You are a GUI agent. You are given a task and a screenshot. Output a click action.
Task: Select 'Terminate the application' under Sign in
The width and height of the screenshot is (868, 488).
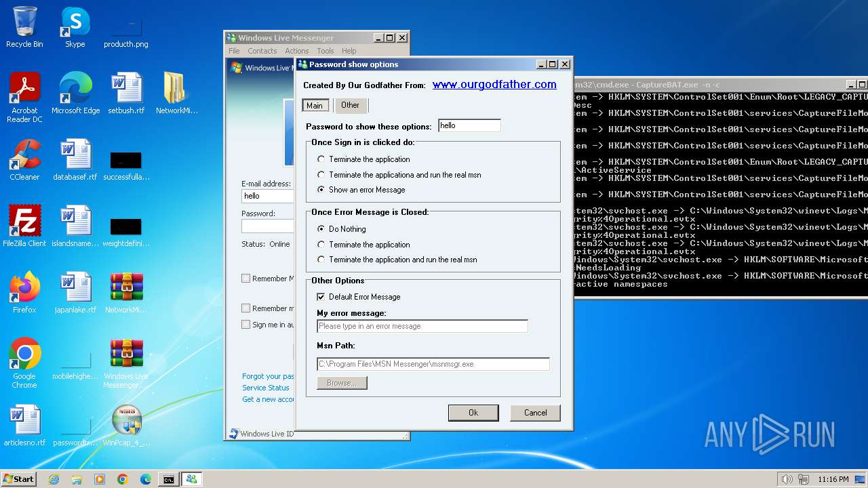click(363, 159)
